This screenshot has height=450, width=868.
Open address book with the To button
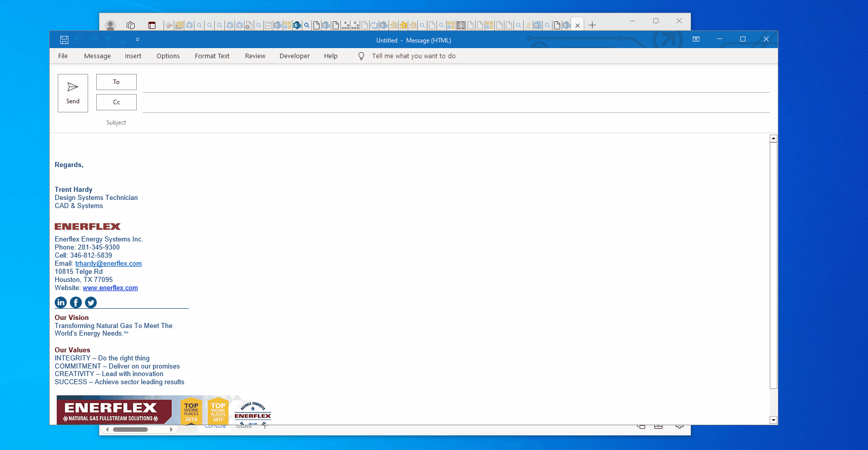pos(116,82)
